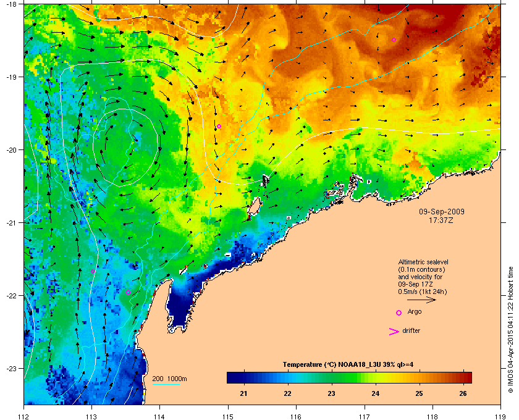Click the longitude axis label '118'
Viewport: 519px width, 420px height.
pyautogui.click(x=432, y=417)
